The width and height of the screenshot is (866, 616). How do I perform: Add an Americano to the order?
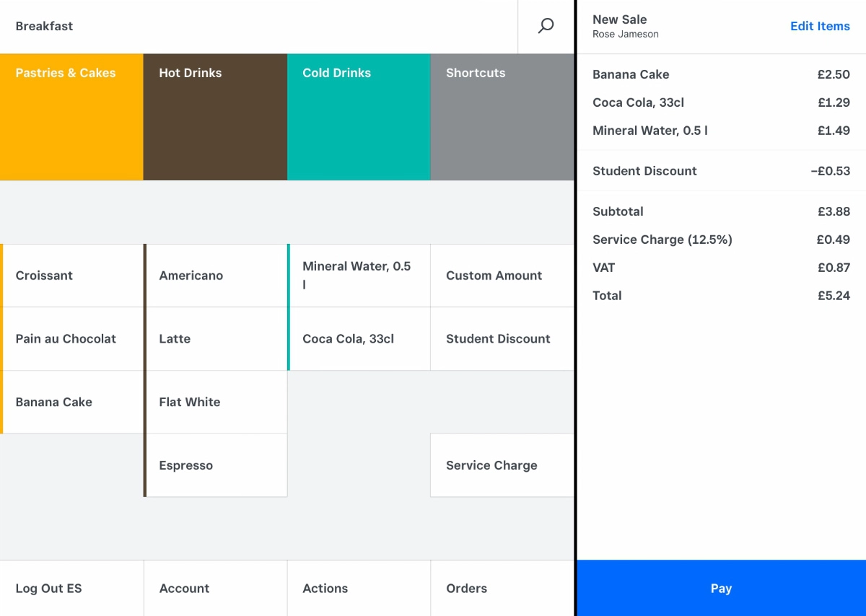[215, 276]
